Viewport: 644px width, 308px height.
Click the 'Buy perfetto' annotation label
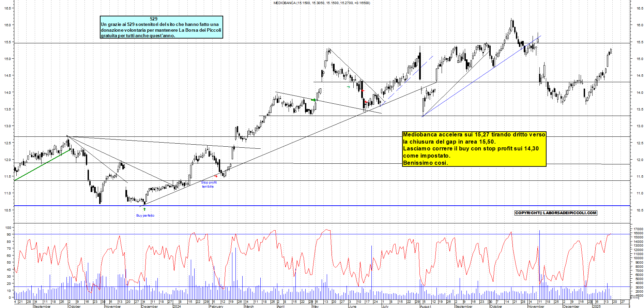pyautogui.click(x=145, y=216)
